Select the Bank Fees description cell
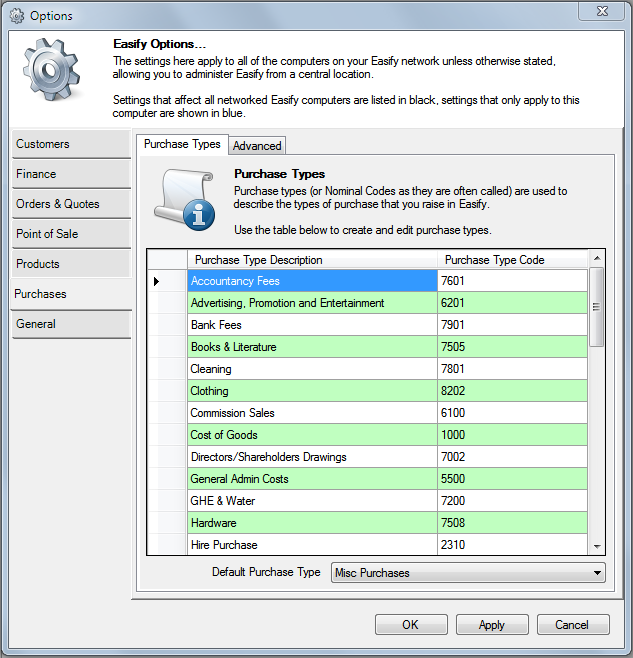 point(312,325)
